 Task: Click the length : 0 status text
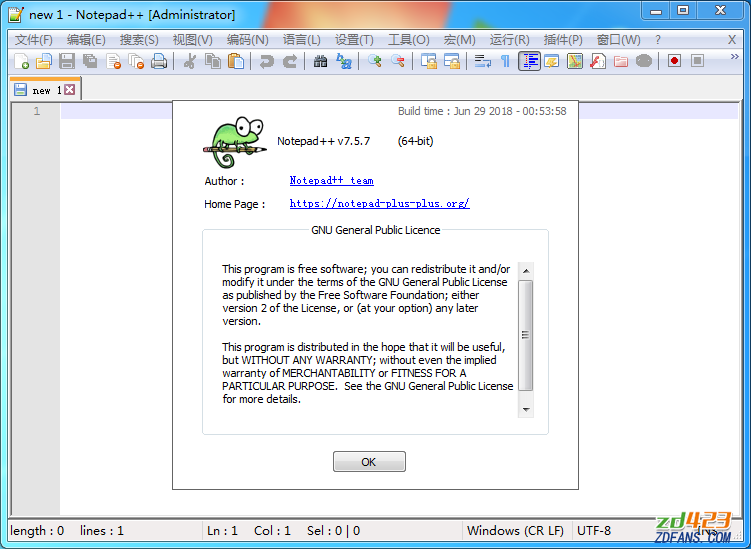click(x=37, y=531)
